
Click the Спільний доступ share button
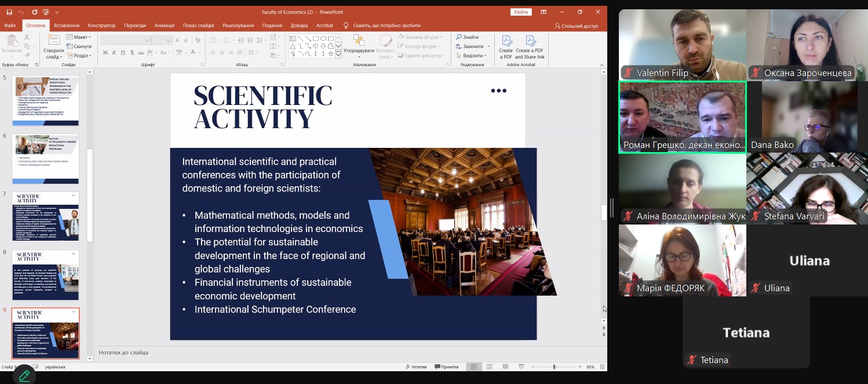[x=577, y=26]
